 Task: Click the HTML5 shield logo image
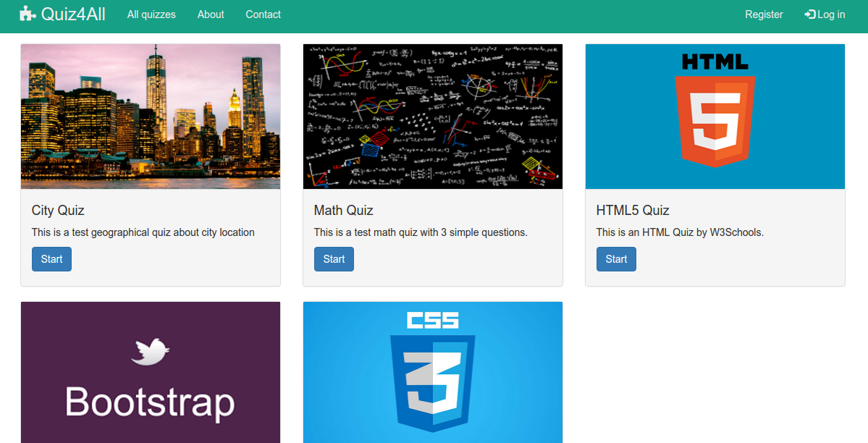(715, 117)
